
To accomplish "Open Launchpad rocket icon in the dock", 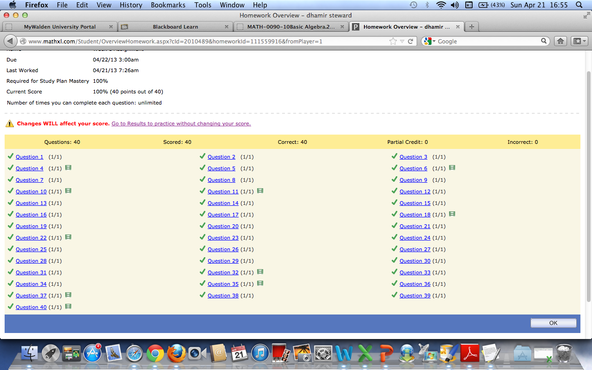I will [x=50, y=354].
